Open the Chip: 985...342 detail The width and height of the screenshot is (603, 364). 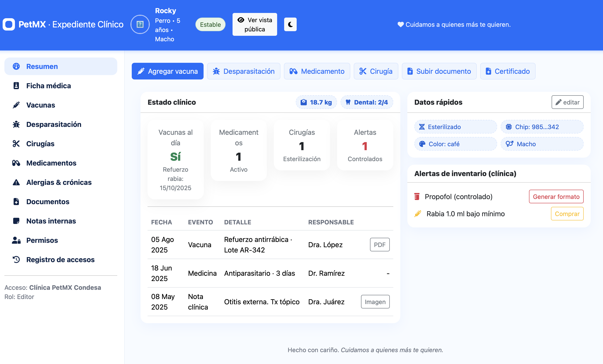coord(542,127)
